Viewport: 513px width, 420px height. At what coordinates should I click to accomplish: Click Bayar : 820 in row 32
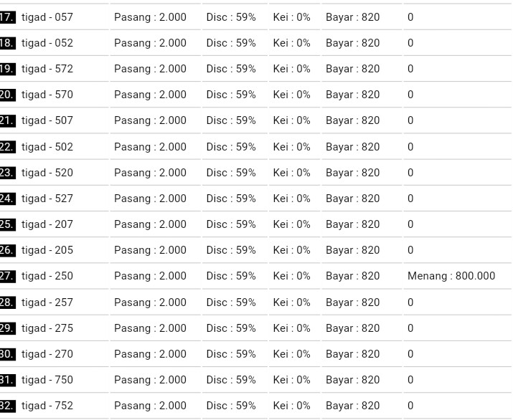pyautogui.click(x=352, y=406)
